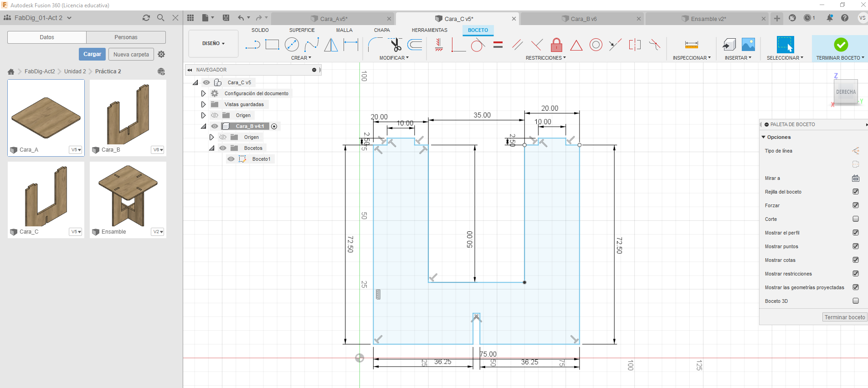This screenshot has height=388, width=868.
Task: Click the Fix/Unfix padlock constraint
Action: [x=556, y=45]
